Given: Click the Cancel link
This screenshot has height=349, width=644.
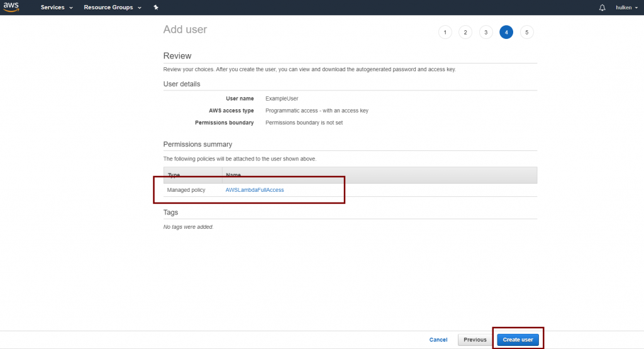Looking at the screenshot, I should pyautogui.click(x=438, y=340).
